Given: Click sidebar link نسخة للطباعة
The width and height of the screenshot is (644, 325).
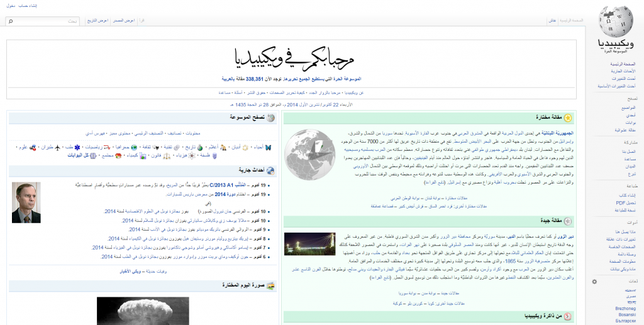Looking at the screenshot, I should [625, 211].
